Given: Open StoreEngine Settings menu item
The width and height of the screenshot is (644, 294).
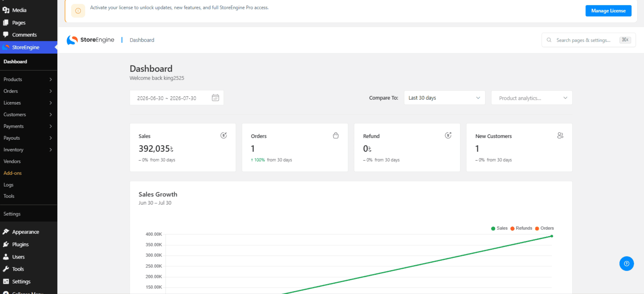Looking at the screenshot, I should (12, 214).
